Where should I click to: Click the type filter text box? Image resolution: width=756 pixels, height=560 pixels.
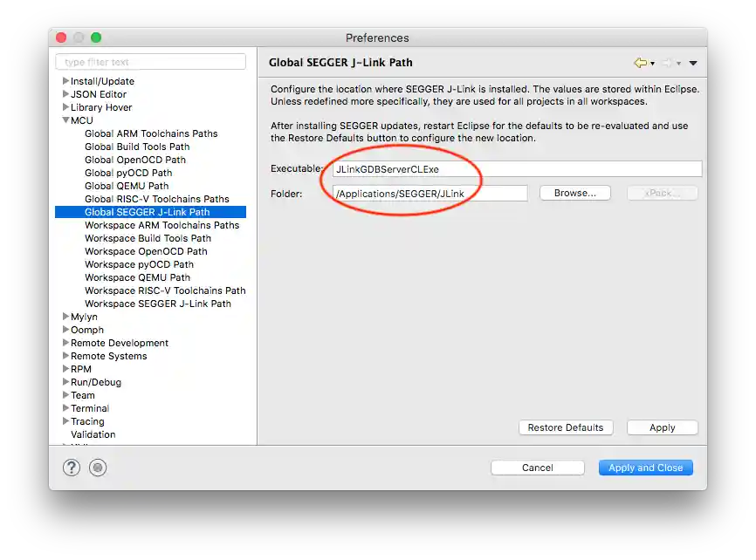point(150,61)
